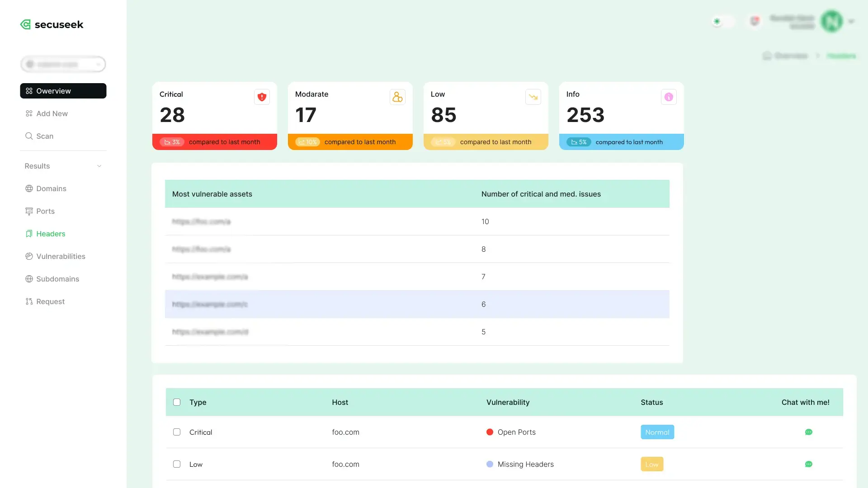The height and width of the screenshot is (488, 868).
Task: Toggle the light/dark theme switch
Action: coord(722,21)
